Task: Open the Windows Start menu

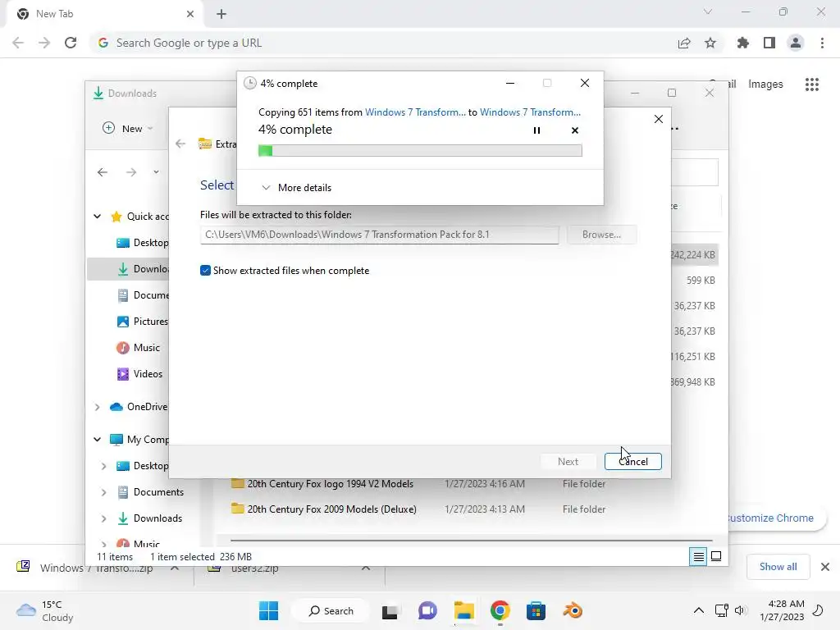Action: [x=268, y=610]
